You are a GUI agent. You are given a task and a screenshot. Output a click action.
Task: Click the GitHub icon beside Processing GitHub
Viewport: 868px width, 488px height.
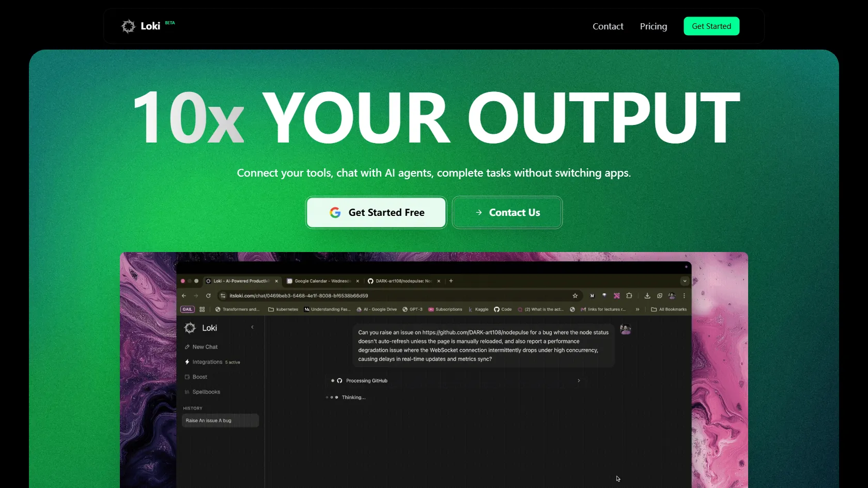tap(339, 381)
